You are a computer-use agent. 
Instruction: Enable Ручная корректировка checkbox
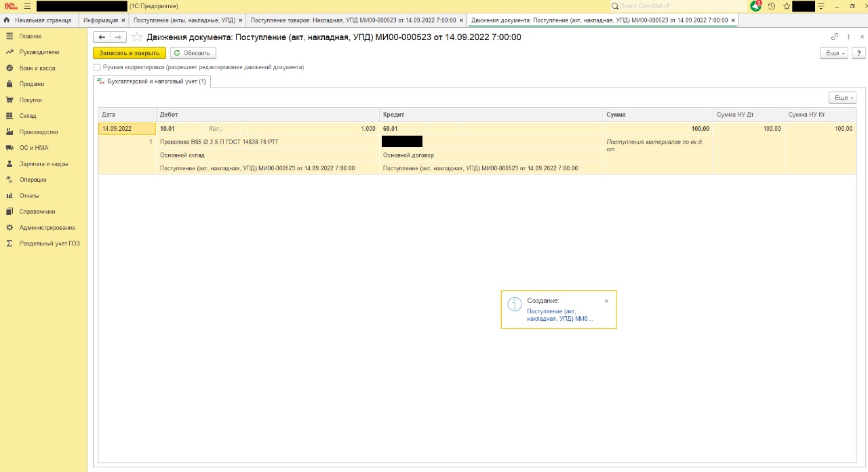tap(97, 67)
